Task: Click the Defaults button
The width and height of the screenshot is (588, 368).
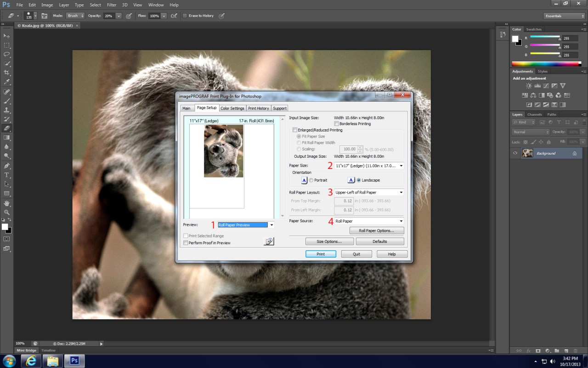Action: click(x=380, y=241)
